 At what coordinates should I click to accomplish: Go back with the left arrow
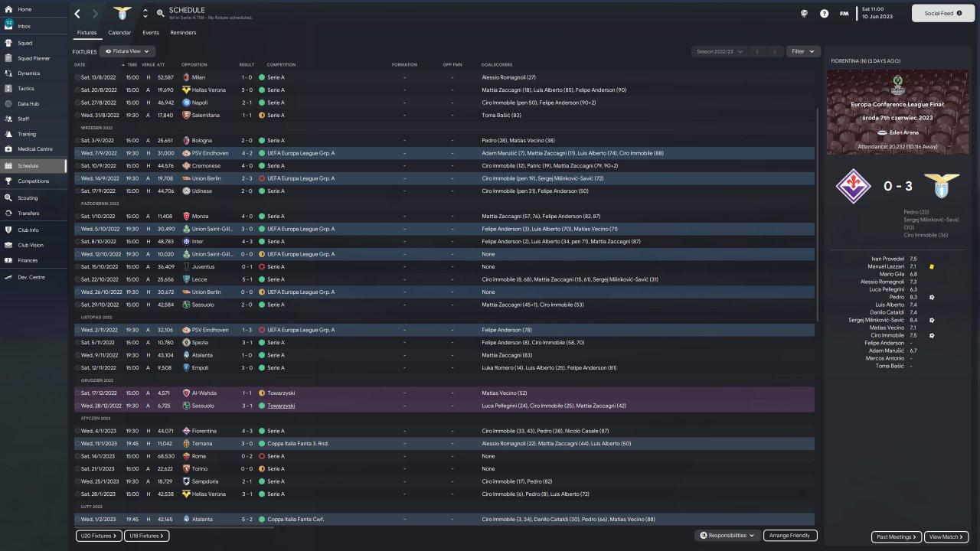(77, 14)
